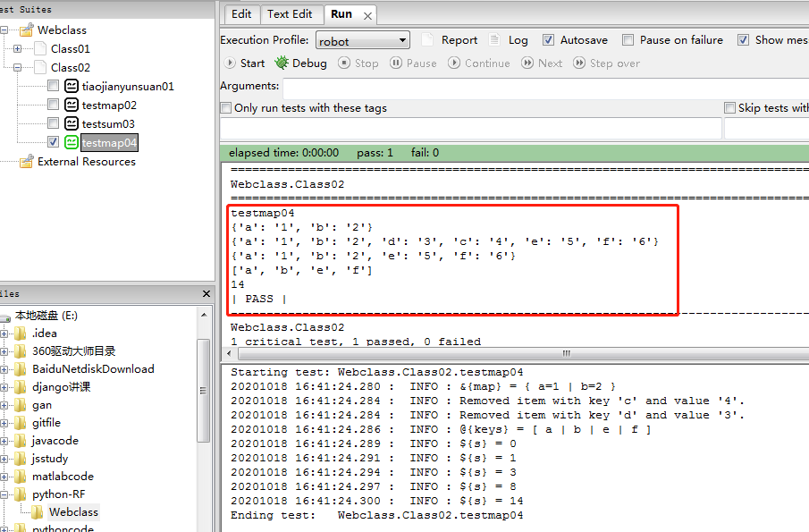Select the pythoncode folder item

coord(63,528)
